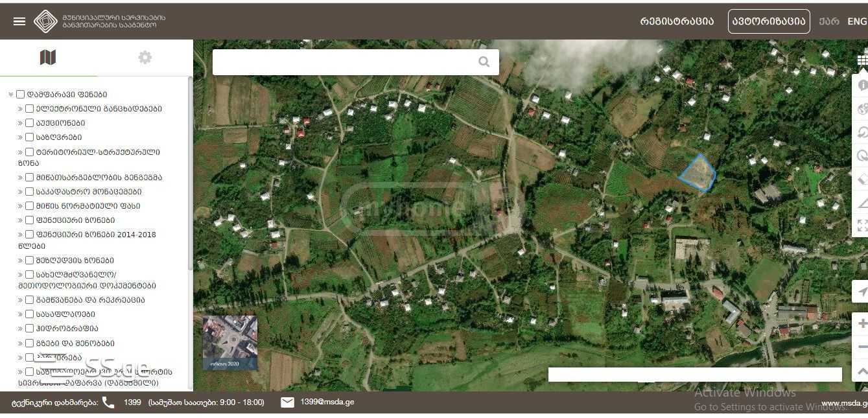Image resolution: width=868 pixels, height=418 pixels.
Task: Switch to the map layers tab
Action: coord(48,58)
